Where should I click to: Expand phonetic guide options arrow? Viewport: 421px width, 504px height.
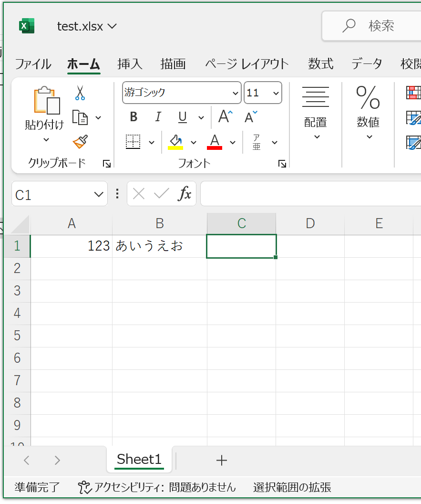point(275,142)
